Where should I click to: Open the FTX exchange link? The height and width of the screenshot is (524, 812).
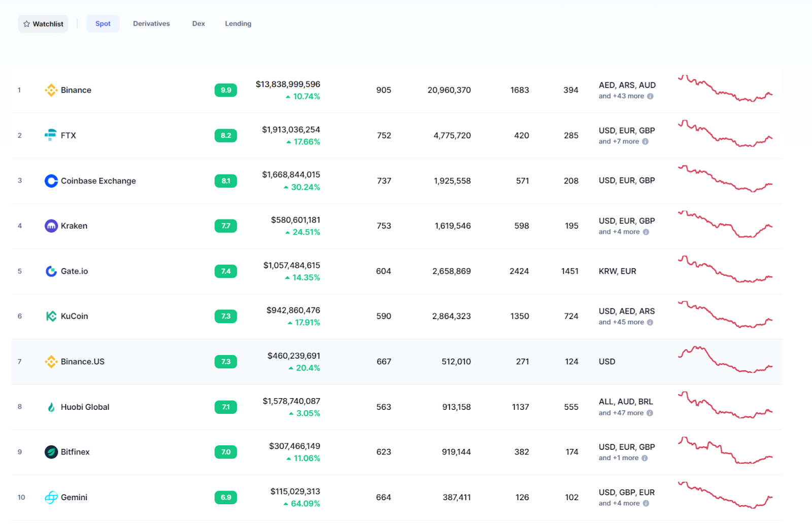[x=69, y=135]
